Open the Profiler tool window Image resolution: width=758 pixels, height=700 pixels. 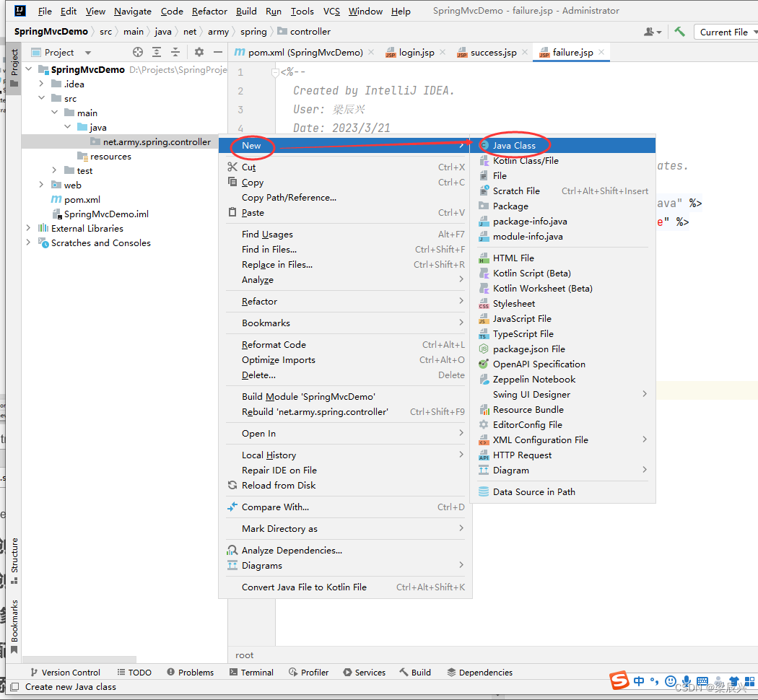coord(308,673)
